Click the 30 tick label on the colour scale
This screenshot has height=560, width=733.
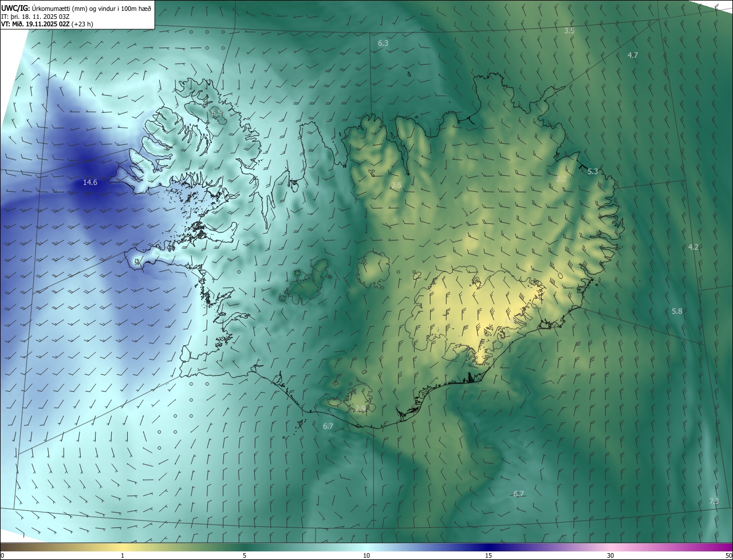[610, 555]
